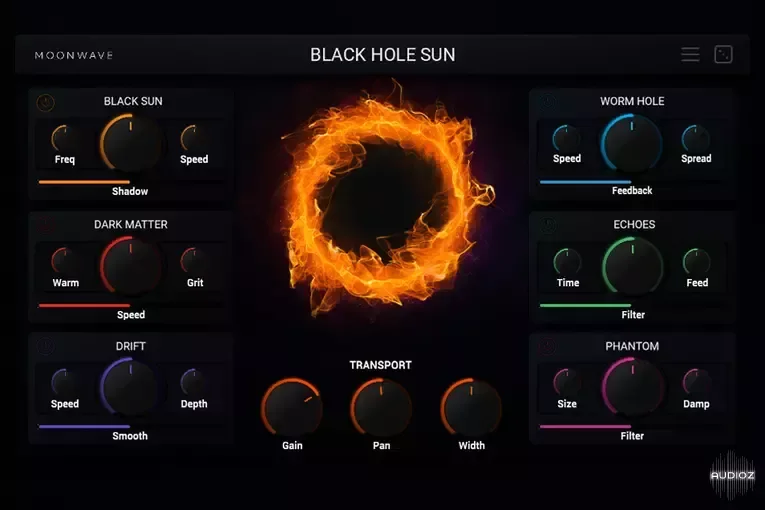Adjust the purple Smooth slider

pos(131,427)
